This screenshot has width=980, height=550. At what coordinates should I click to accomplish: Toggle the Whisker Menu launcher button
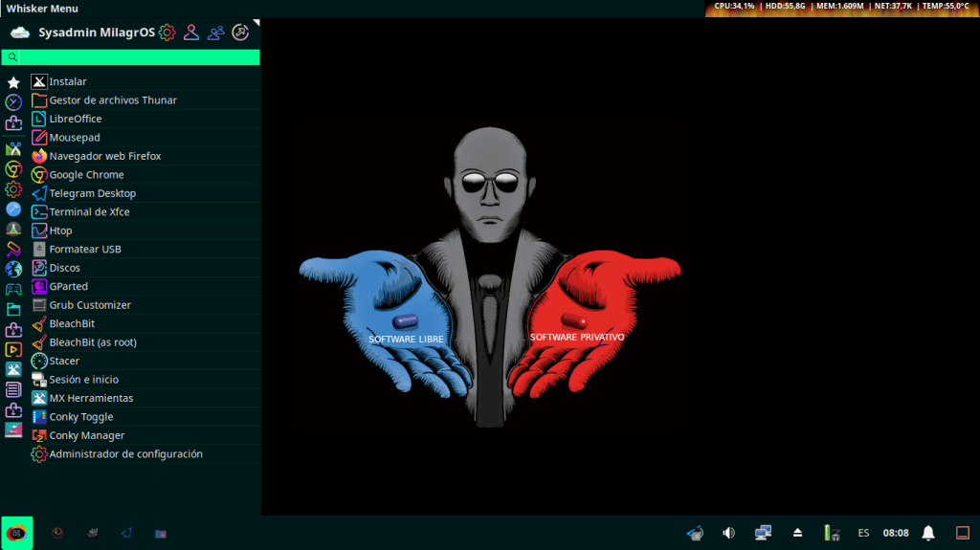(16, 533)
